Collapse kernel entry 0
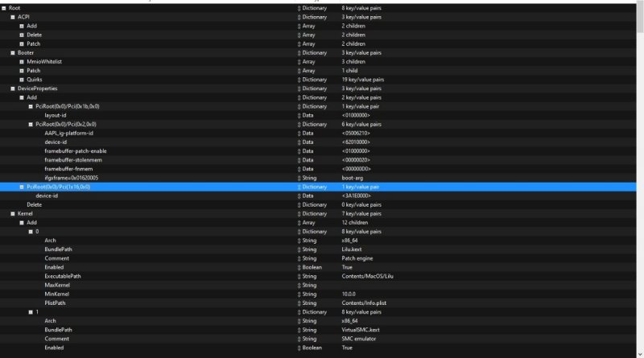 click(x=31, y=232)
